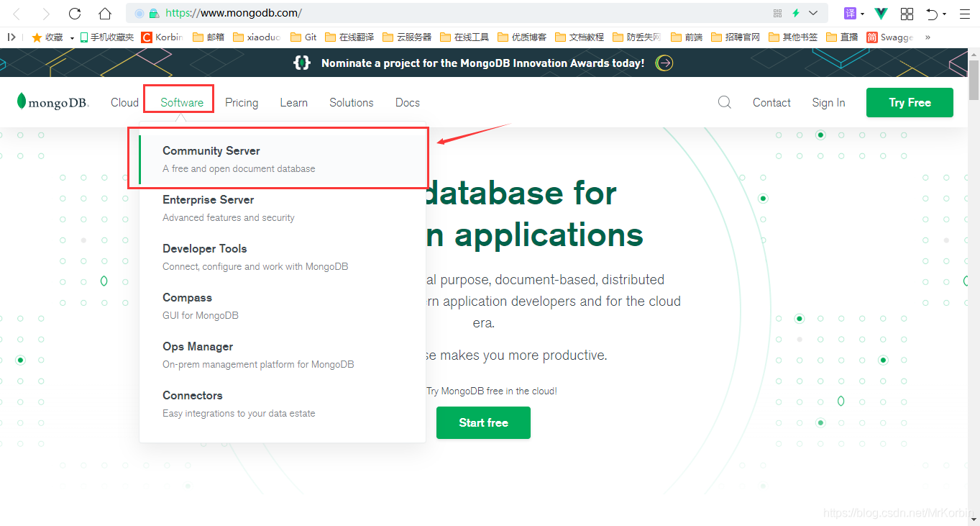This screenshot has width=980, height=526.
Task: Show more bookmarks with the overflow chevron
Action: coord(928,37)
